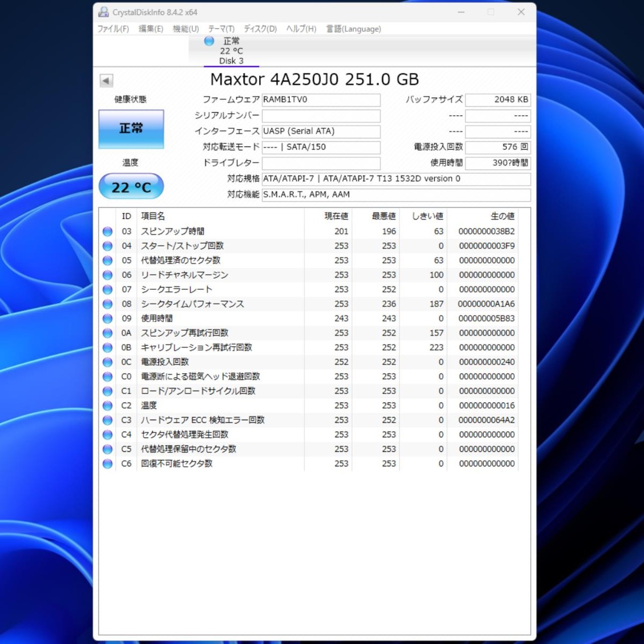The height and width of the screenshot is (644, 644).
Task: Open the 機能(U) menu
Action: (x=186, y=29)
